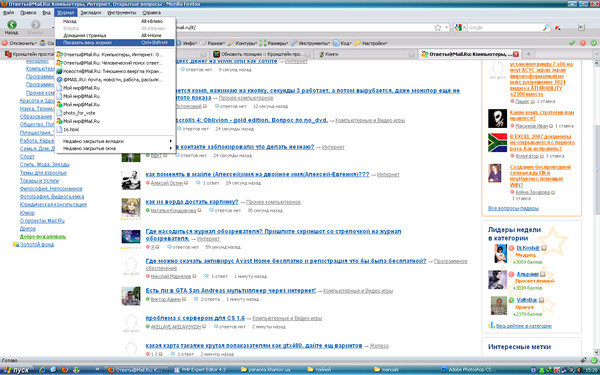
Task: Click the green checkmark icon on the developer toolbar
Action: pos(572,43)
